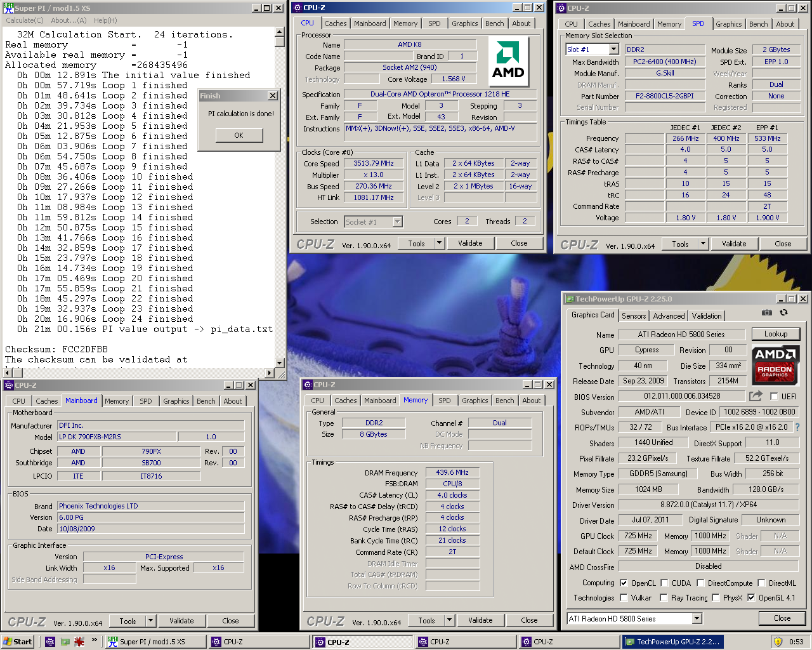Viewport: 812px width, 650px height.
Task: Expand the quick launch overflow chevron
Action: tap(95, 640)
